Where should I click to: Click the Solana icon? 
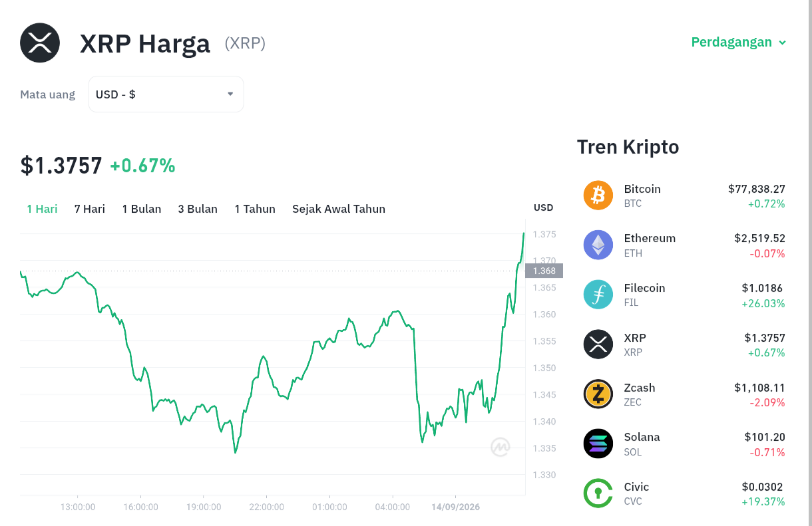point(598,444)
